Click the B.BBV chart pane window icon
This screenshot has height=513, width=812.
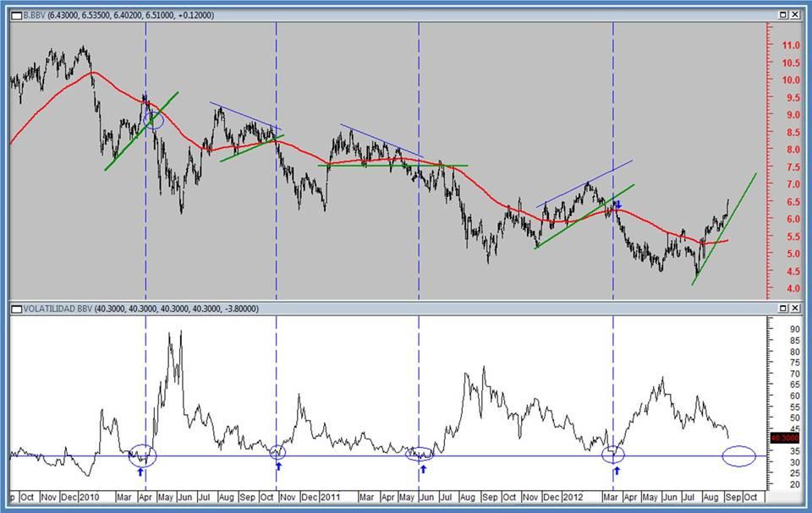coord(17,15)
